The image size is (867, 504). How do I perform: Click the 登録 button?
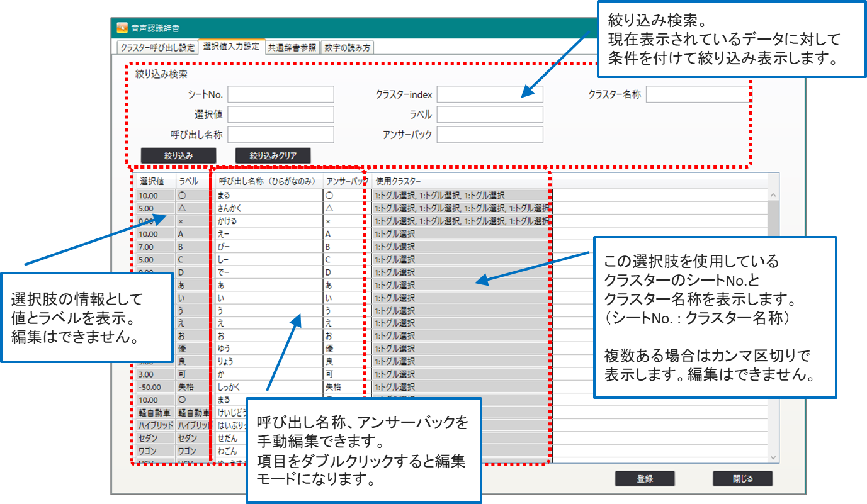click(644, 479)
